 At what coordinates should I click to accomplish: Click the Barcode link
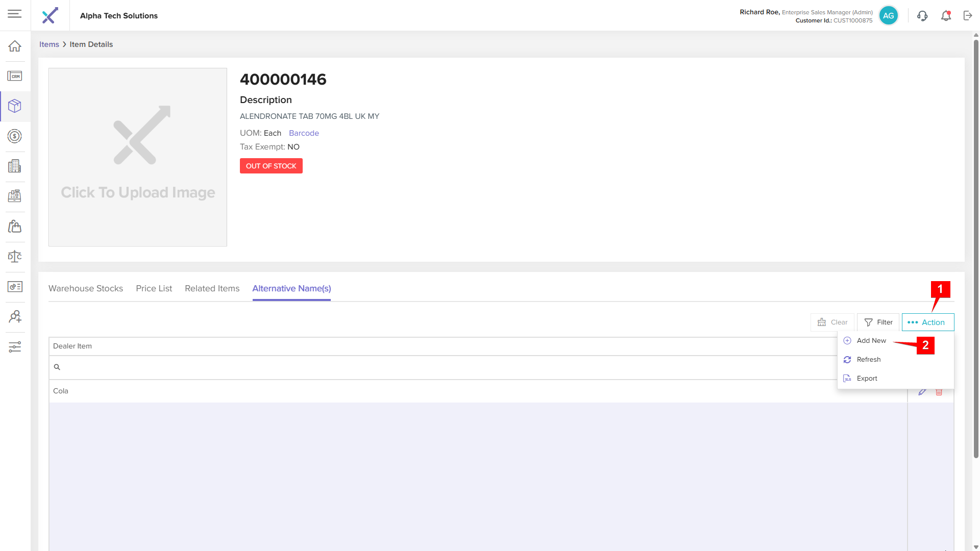(x=304, y=133)
